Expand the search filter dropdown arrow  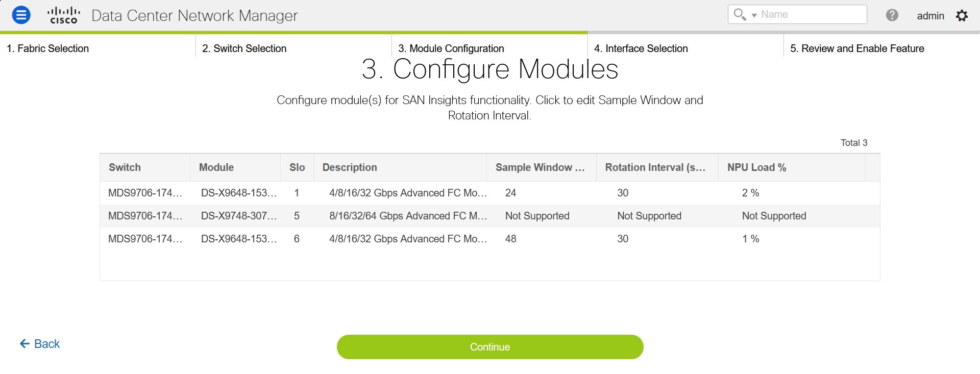click(754, 15)
